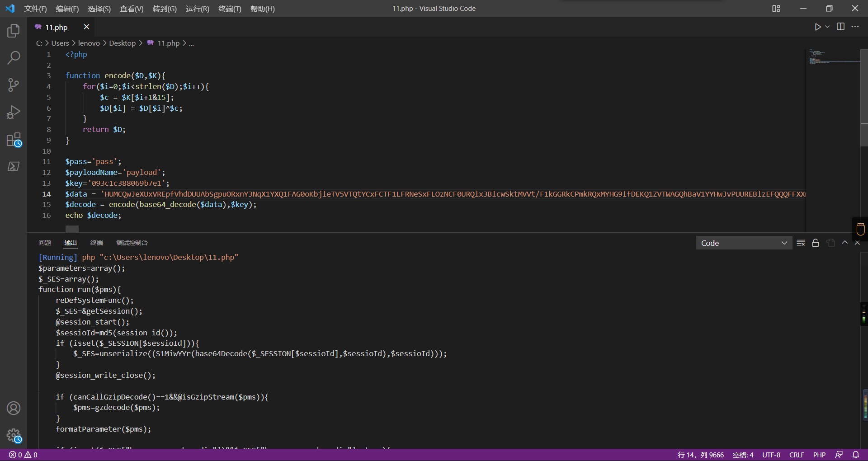Image resolution: width=868 pixels, height=461 pixels.
Task: Click line and column status 行 14, 列 9666
Action: pyautogui.click(x=700, y=455)
